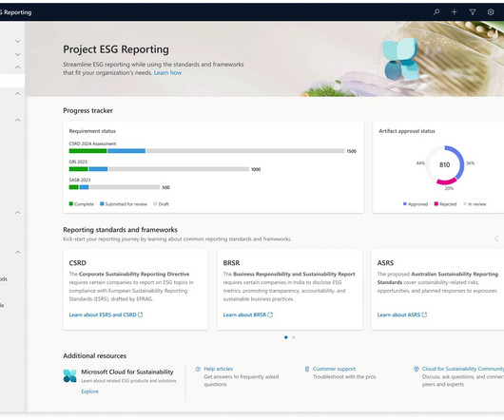
Task: Click the SASB 2023 row label
Action: click(80, 180)
